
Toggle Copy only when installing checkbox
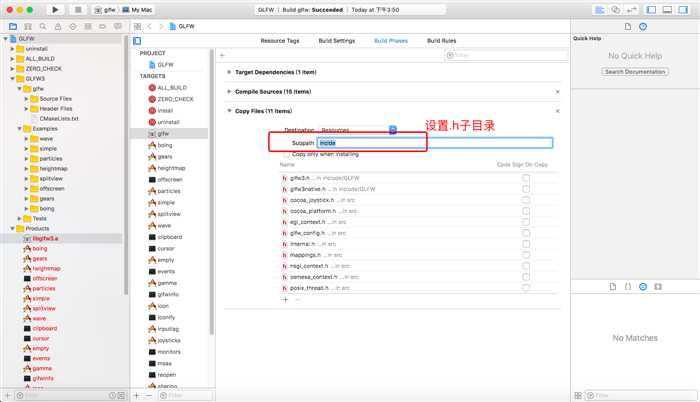point(287,154)
